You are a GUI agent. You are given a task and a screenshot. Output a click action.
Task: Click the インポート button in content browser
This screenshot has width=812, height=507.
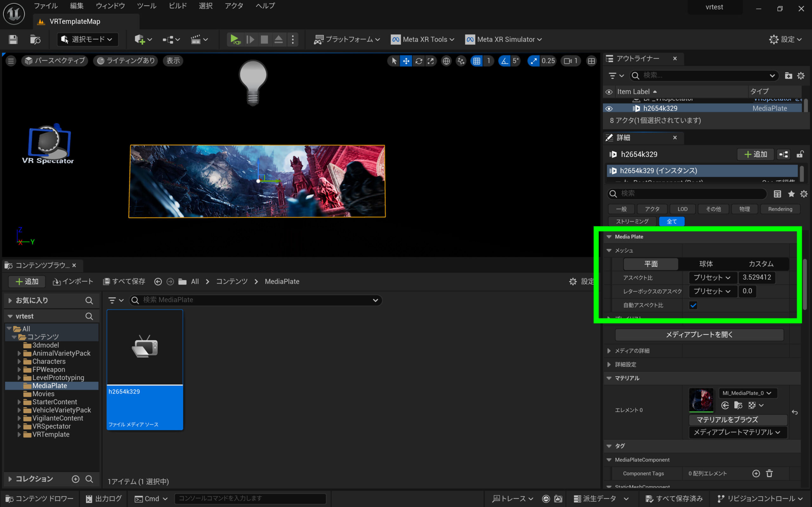[x=73, y=281]
